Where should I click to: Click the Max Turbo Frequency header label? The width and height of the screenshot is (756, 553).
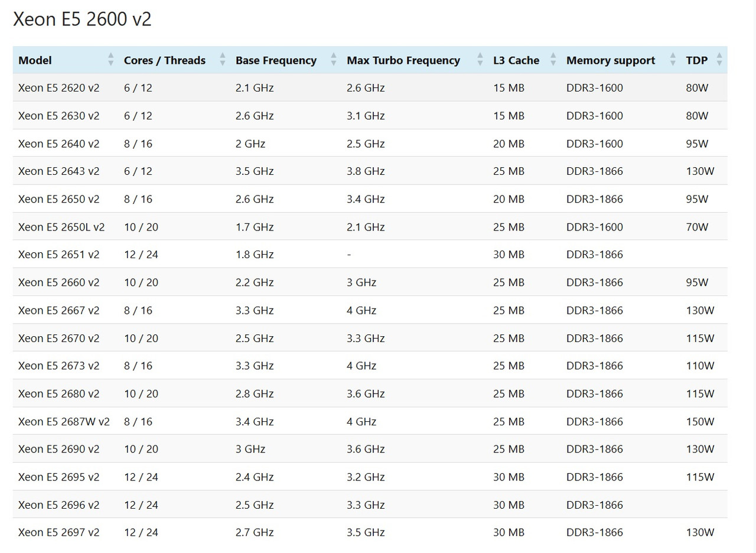point(403,60)
